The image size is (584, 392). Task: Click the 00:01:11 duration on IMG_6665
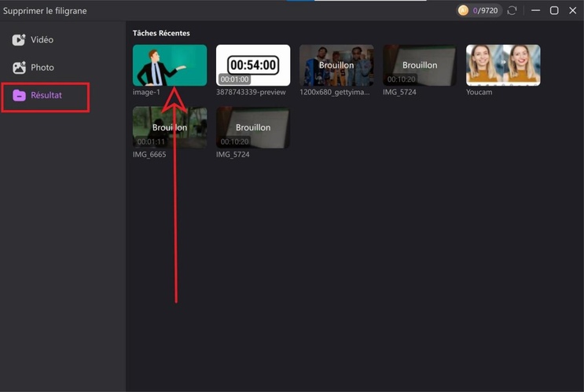(150, 141)
